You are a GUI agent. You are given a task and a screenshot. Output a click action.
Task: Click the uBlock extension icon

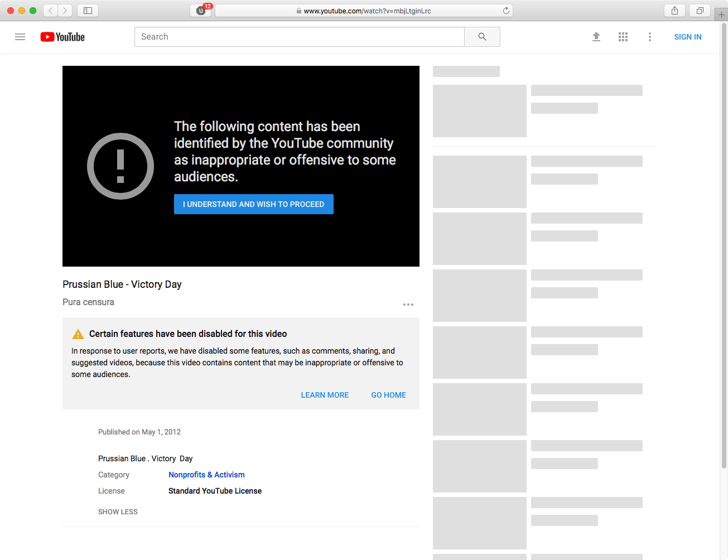pos(201,11)
